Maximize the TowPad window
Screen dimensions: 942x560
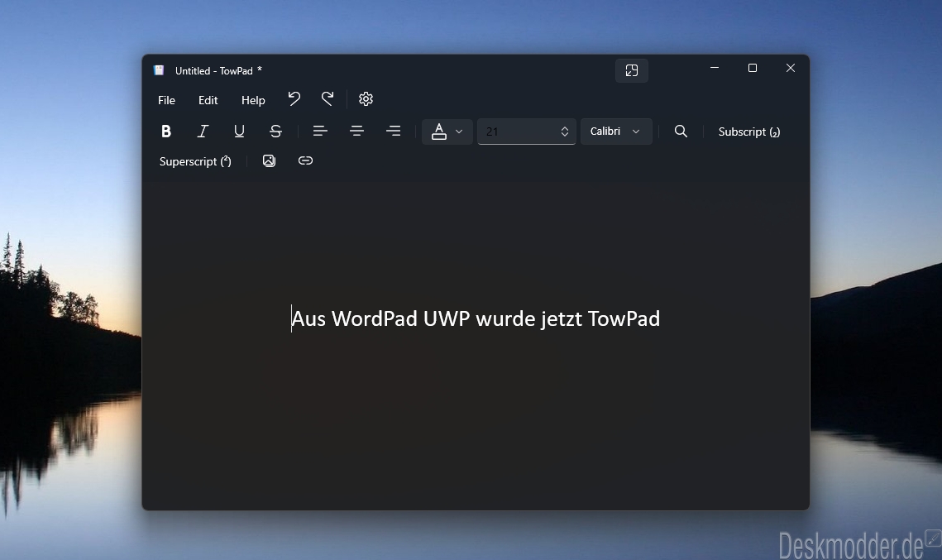pos(752,68)
